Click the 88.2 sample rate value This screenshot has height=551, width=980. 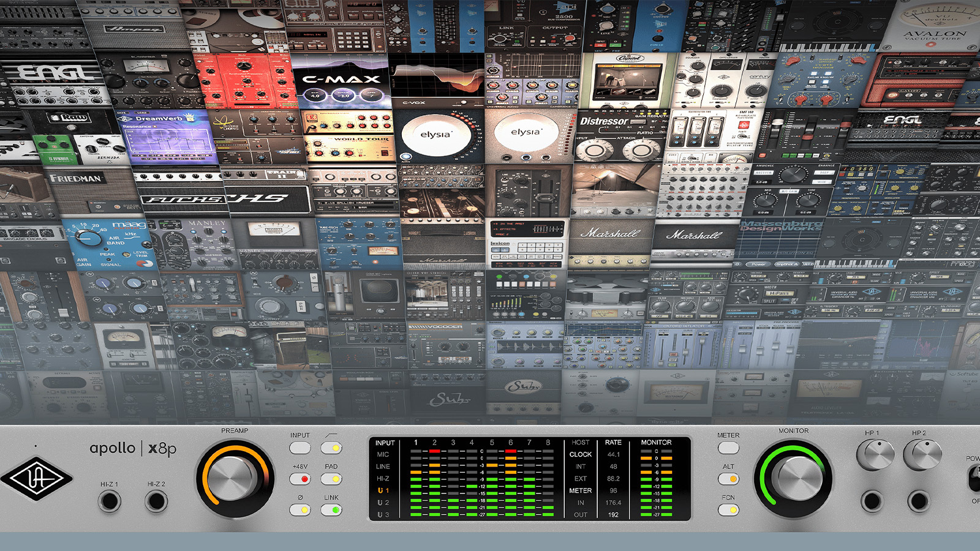tap(613, 479)
